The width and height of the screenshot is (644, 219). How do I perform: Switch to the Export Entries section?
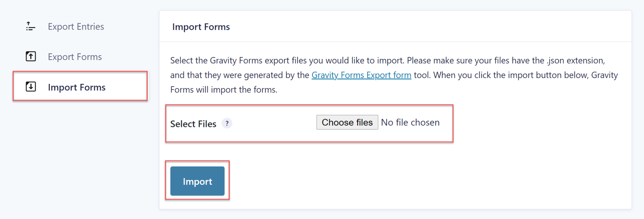pyautogui.click(x=76, y=26)
